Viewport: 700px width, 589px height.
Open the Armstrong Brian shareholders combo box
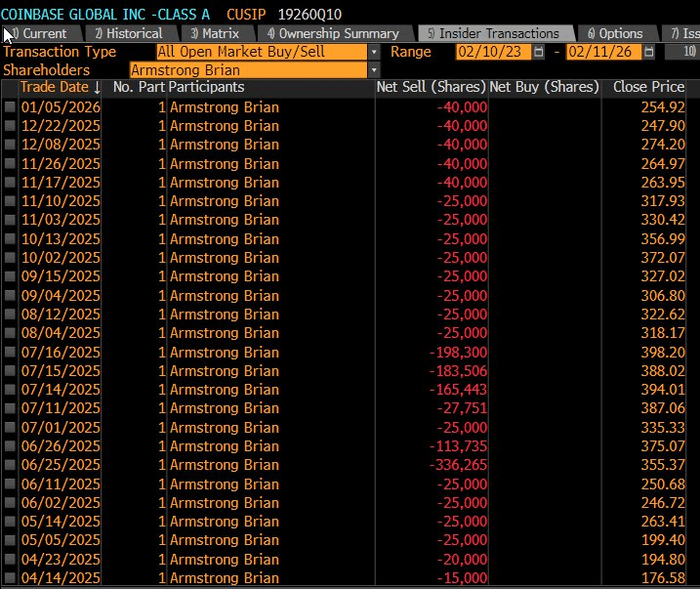248,70
